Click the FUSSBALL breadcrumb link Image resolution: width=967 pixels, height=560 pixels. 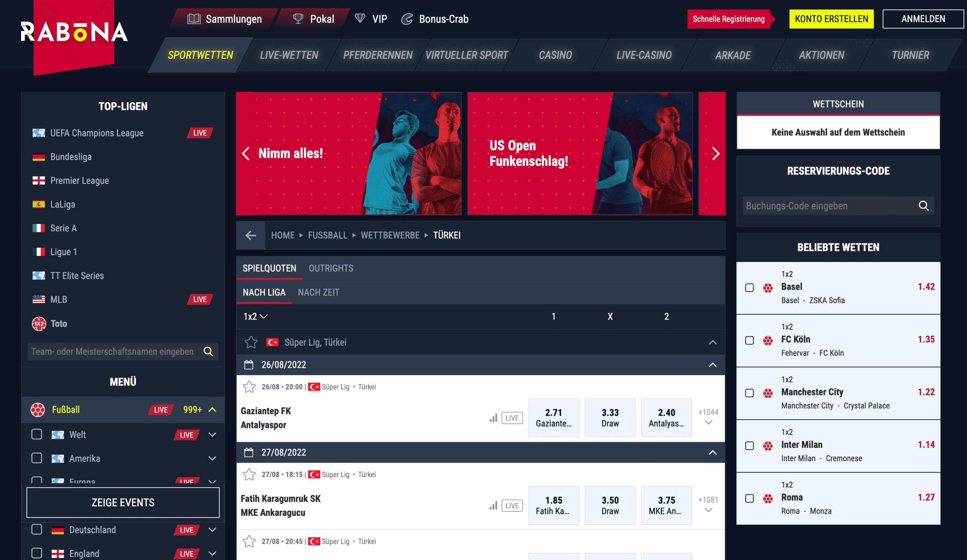(x=327, y=235)
